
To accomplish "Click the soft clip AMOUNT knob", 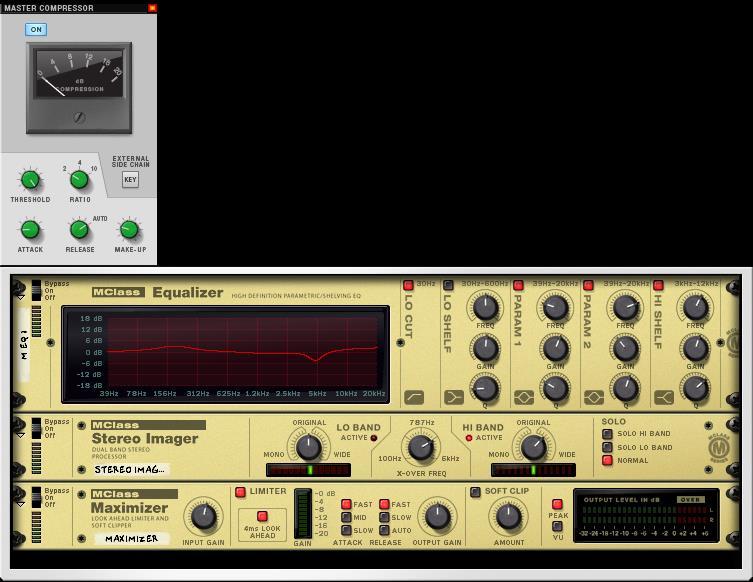I will 509,517.
